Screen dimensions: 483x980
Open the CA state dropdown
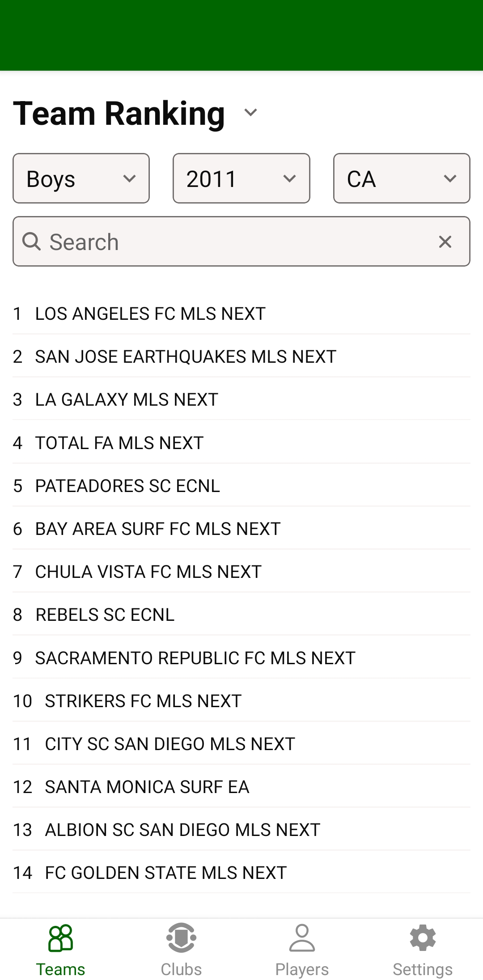[x=401, y=178]
